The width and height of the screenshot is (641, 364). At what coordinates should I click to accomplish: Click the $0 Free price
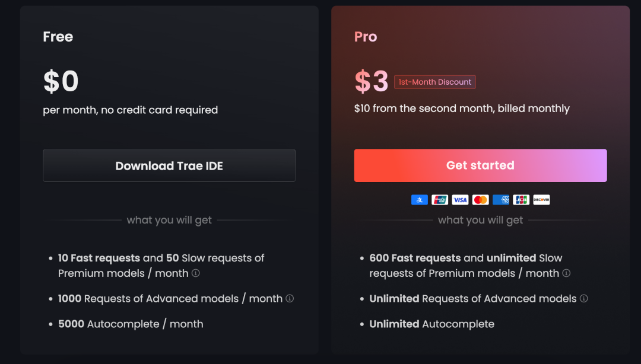pyautogui.click(x=61, y=82)
